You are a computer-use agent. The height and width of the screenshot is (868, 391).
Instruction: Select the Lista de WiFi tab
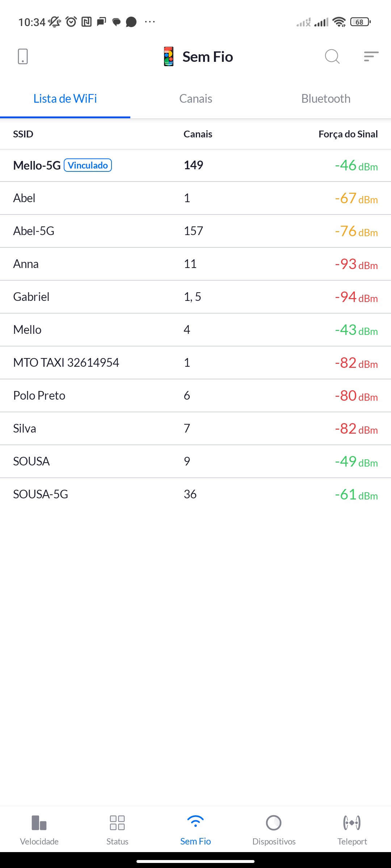click(65, 99)
